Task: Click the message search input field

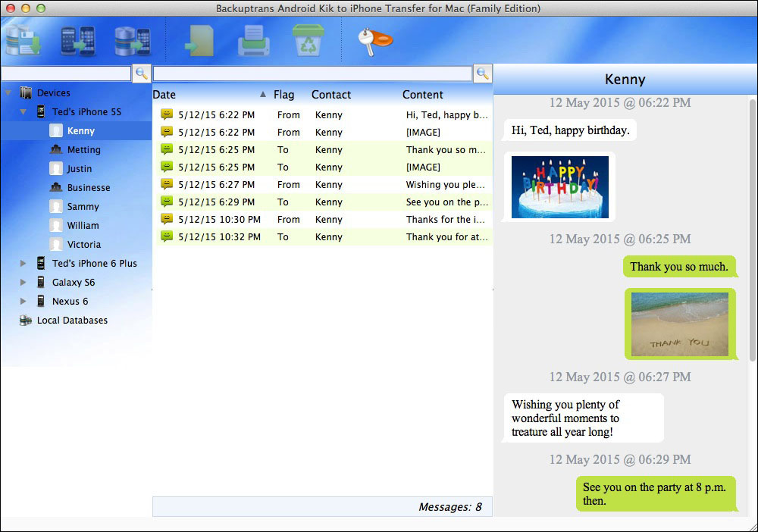Action: (313, 74)
